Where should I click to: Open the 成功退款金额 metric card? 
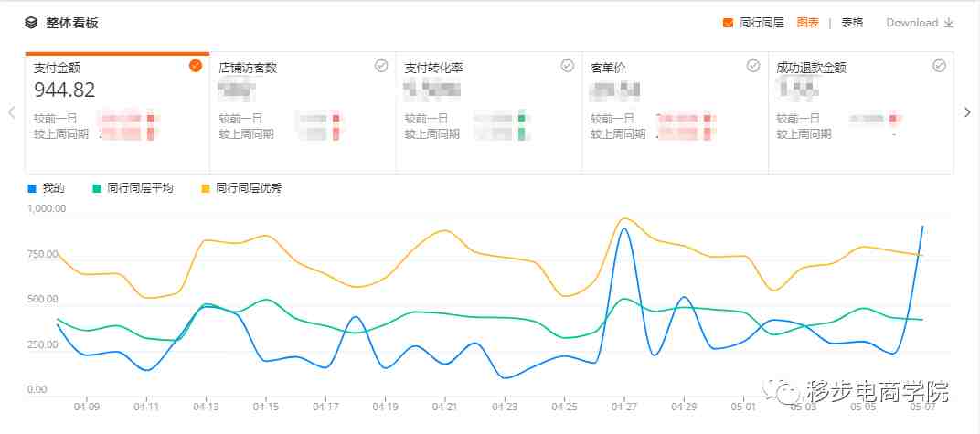point(861,112)
